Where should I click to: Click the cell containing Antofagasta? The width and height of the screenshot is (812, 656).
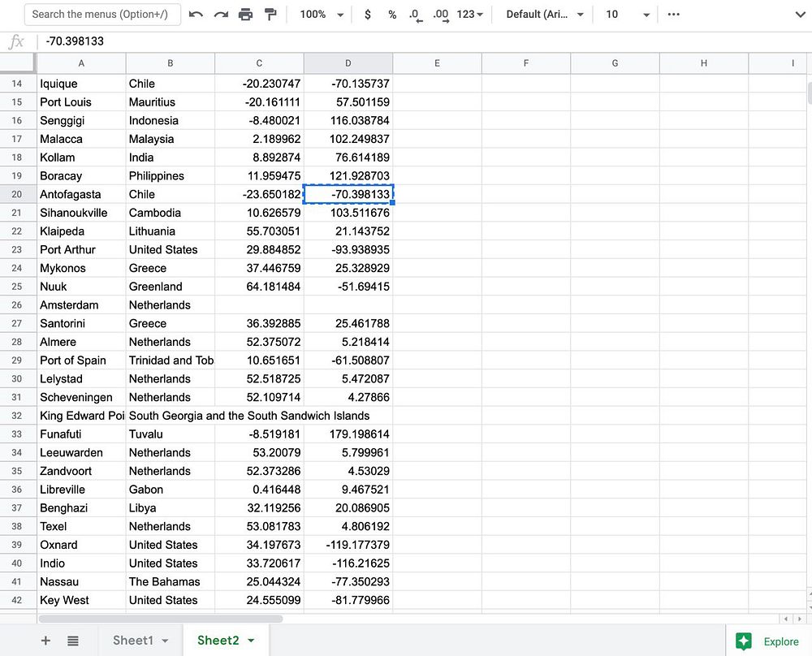[81, 194]
